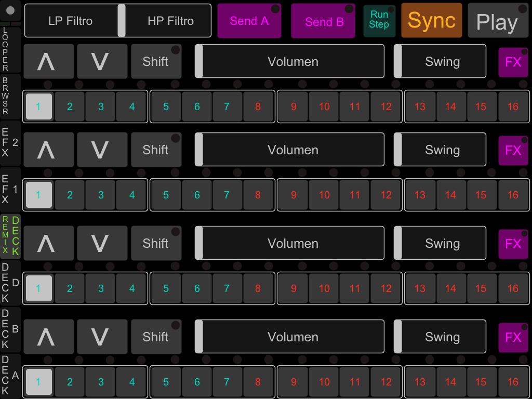532x399 pixels.
Task: Switch to the DECK B tab
Action: pyautogui.click(x=10, y=330)
